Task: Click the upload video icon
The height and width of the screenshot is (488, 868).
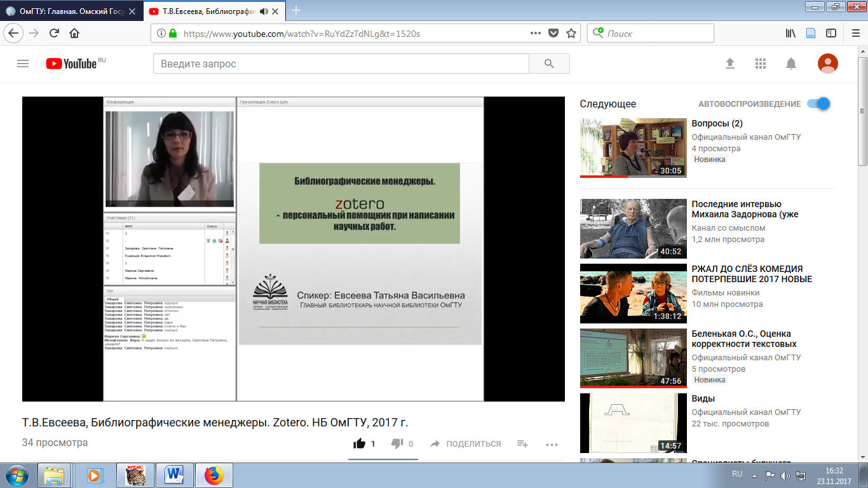Action: pyautogui.click(x=730, y=64)
